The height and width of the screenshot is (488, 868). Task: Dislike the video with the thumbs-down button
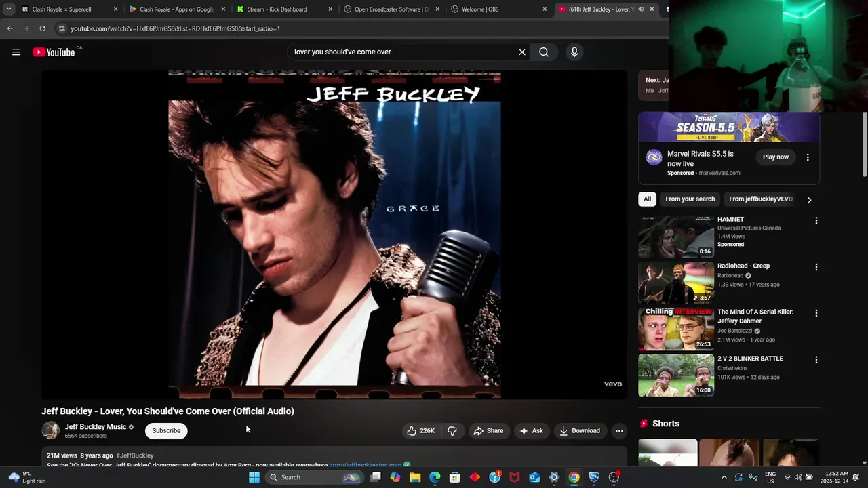point(452,431)
